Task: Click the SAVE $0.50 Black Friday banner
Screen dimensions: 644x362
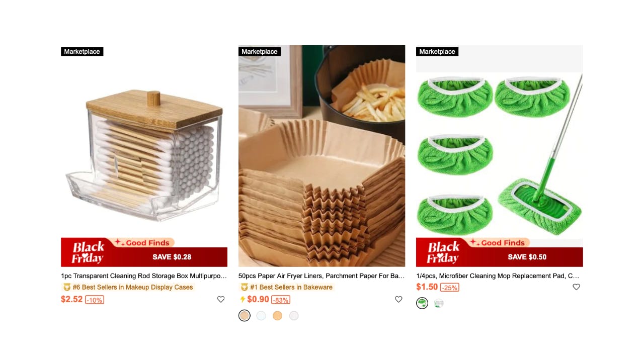Action: click(499, 252)
